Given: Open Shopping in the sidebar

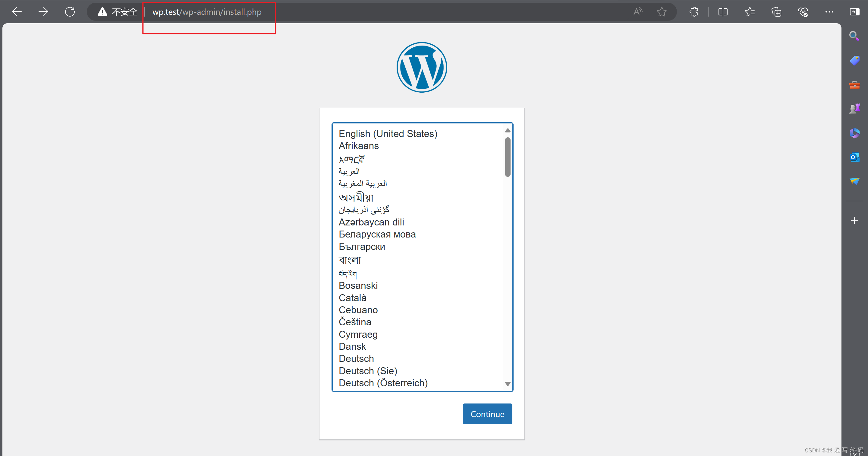Looking at the screenshot, I should [x=855, y=61].
